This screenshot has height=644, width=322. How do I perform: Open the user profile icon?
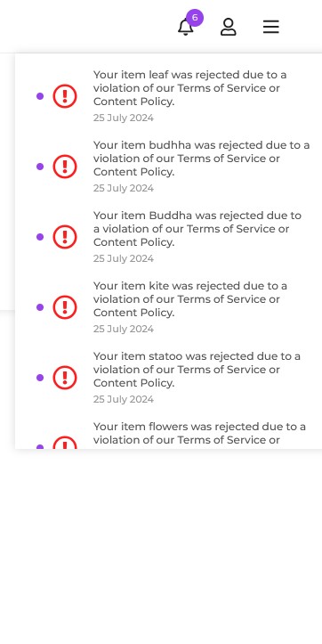[229, 27]
